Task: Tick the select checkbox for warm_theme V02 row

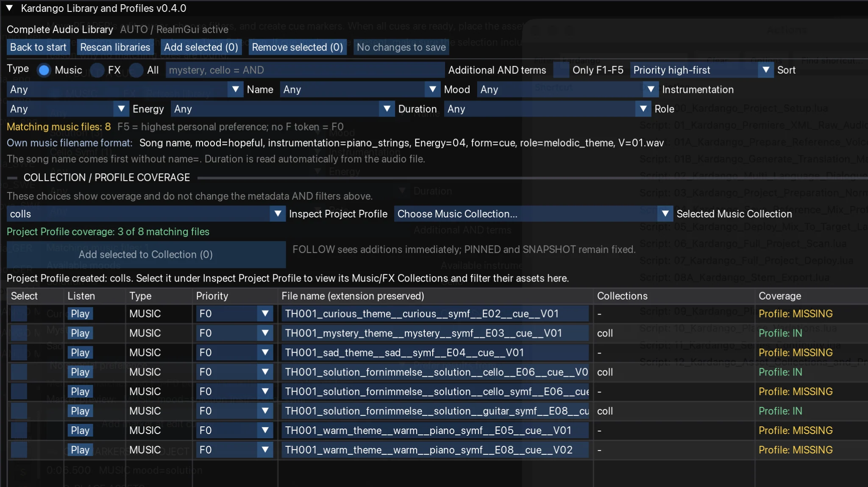Action: 19,450
